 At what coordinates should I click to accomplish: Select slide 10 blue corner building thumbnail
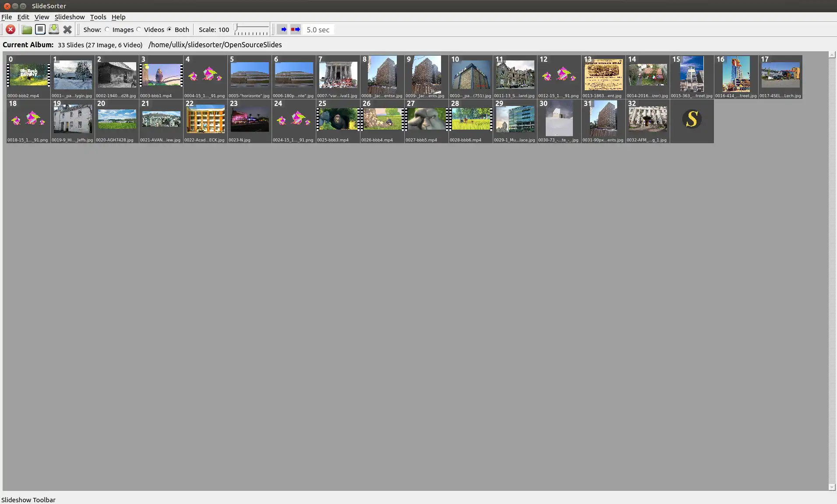(x=471, y=77)
